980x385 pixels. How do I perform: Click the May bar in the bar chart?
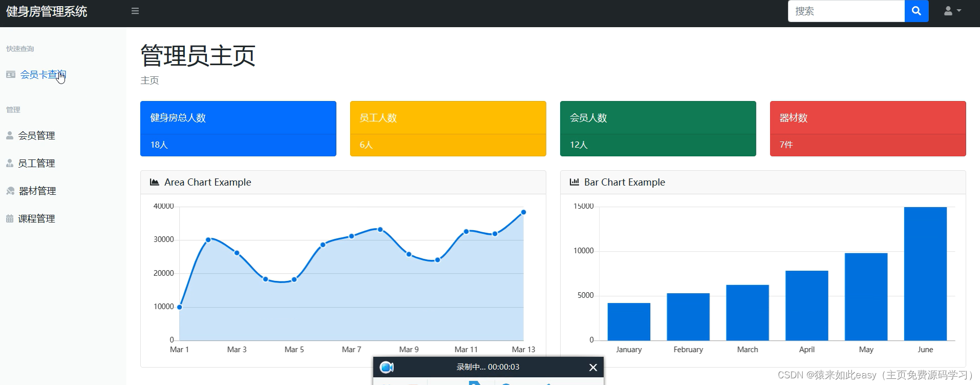[866, 297]
